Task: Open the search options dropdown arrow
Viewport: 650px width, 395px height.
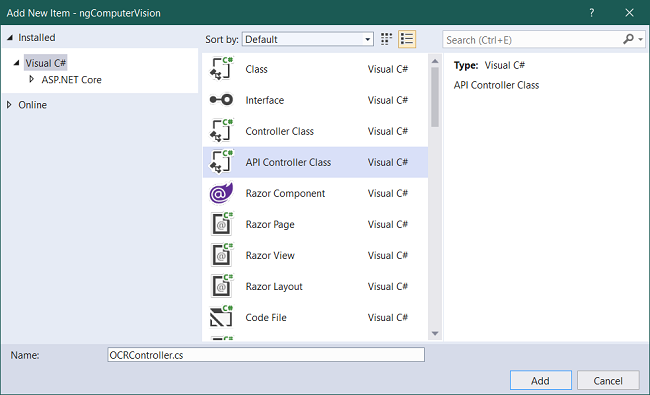Action: [640, 40]
